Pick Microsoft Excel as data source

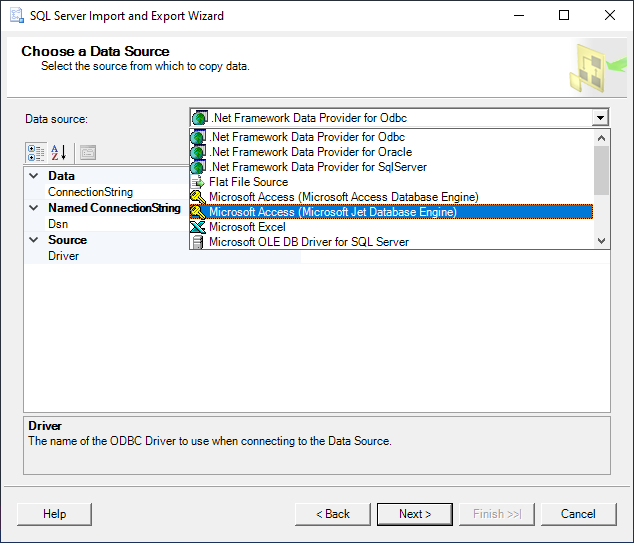391,227
